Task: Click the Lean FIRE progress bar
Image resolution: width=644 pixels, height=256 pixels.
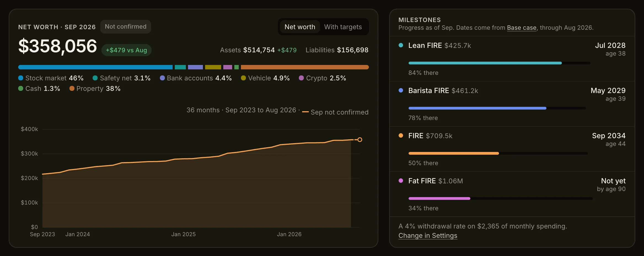Action: coord(500,63)
